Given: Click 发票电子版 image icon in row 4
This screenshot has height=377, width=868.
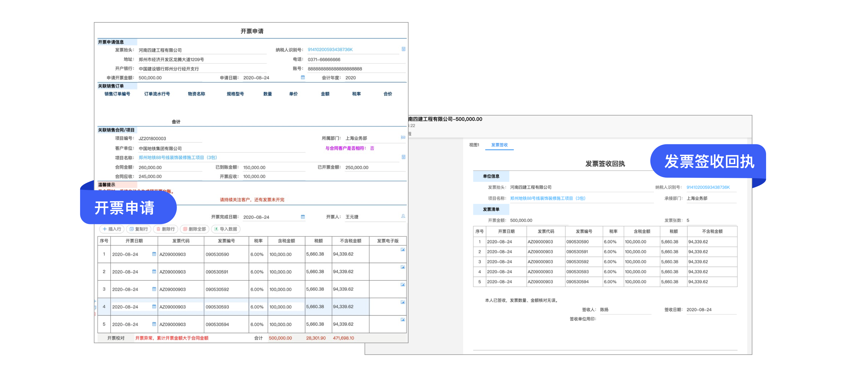Looking at the screenshot, I should [403, 302].
